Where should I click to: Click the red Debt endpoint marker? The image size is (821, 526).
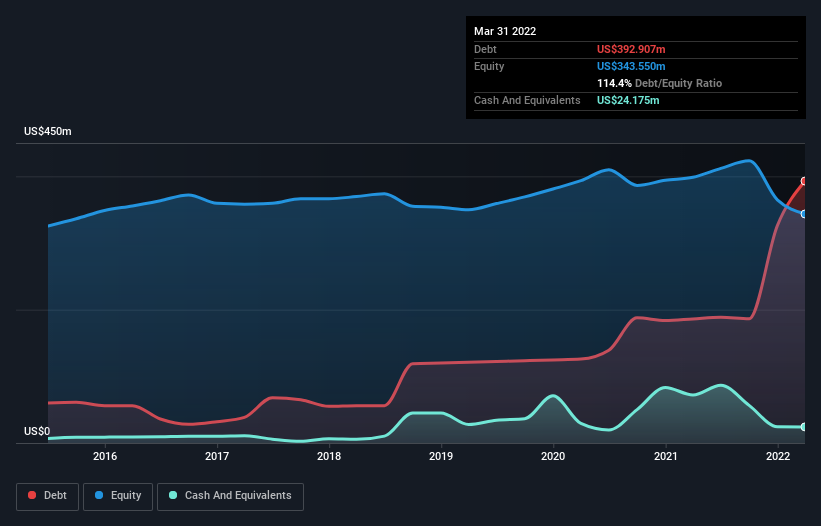804,181
